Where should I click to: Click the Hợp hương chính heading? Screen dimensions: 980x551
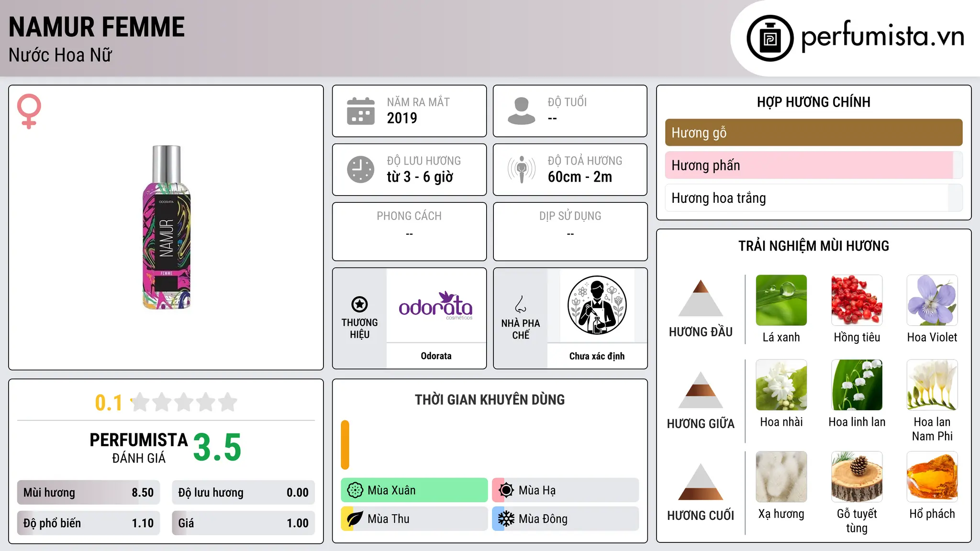click(813, 102)
